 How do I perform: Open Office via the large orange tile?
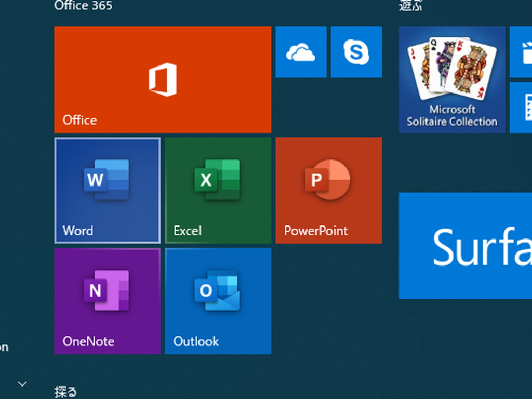pyautogui.click(x=163, y=79)
